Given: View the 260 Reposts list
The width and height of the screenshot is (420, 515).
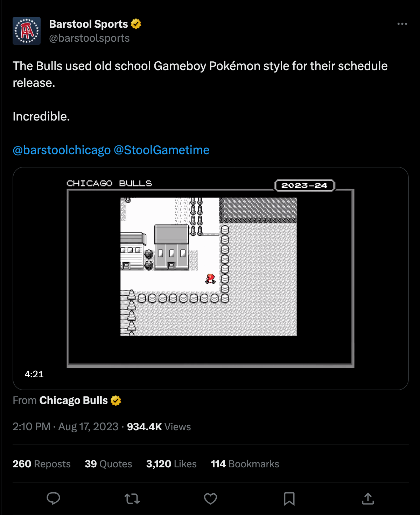Looking at the screenshot, I should (x=42, y=464).
